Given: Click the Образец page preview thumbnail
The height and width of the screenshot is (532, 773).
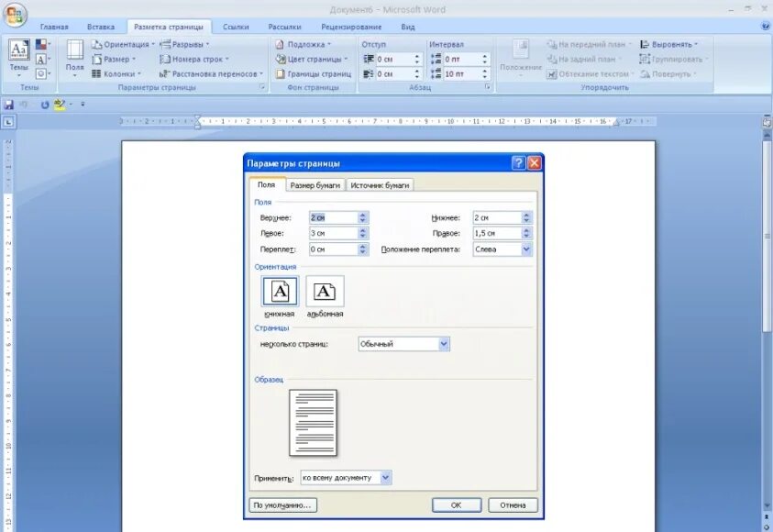Looking at the screenshot, I should tap(313, 423).
